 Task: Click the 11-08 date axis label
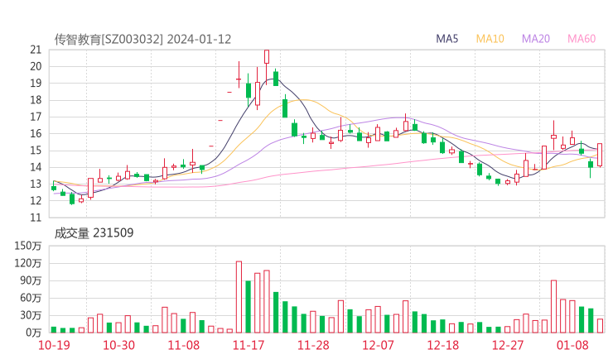click(183, 345)
